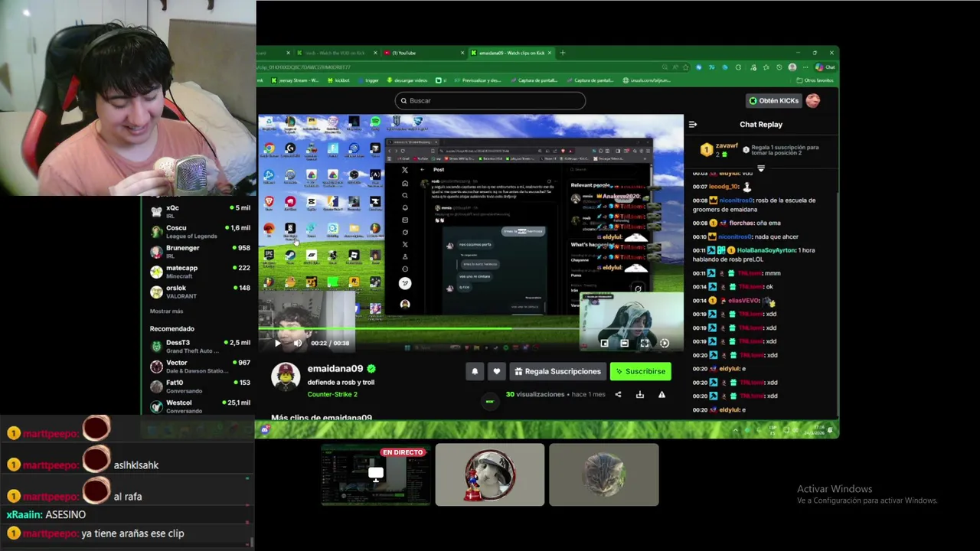Open xQc channel in sidebar
This screenshot has height=551, width=980.
[x=201, y=212]
